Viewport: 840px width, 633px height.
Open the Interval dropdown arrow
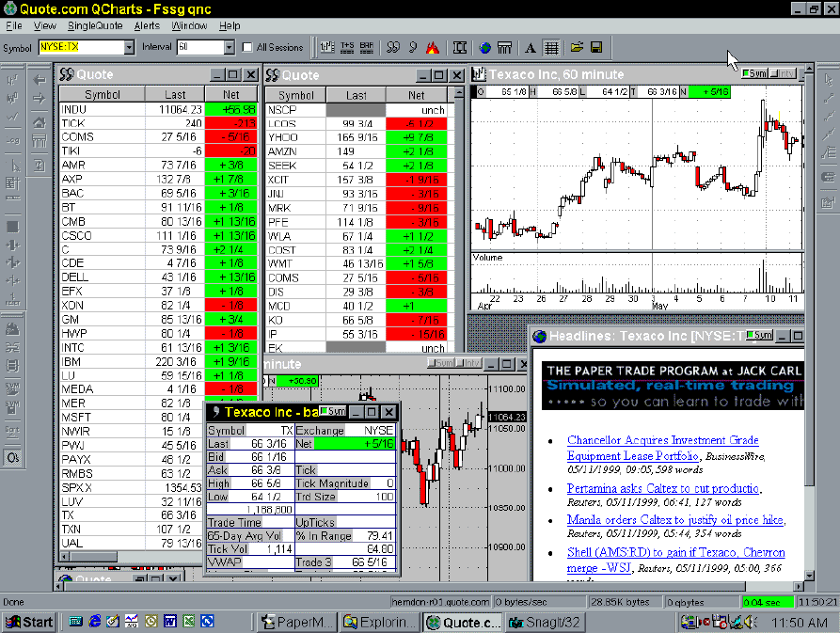(x=230, y=47)
